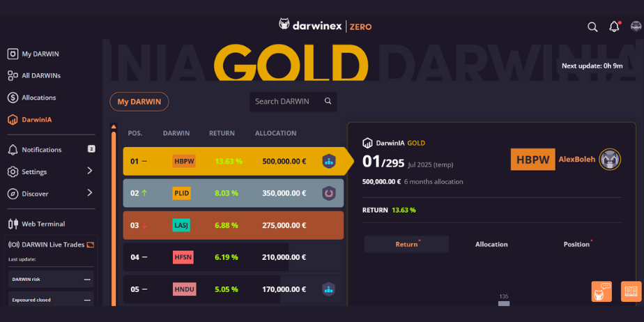Click the shield badge on HBPW row

[x=328, y=162]
